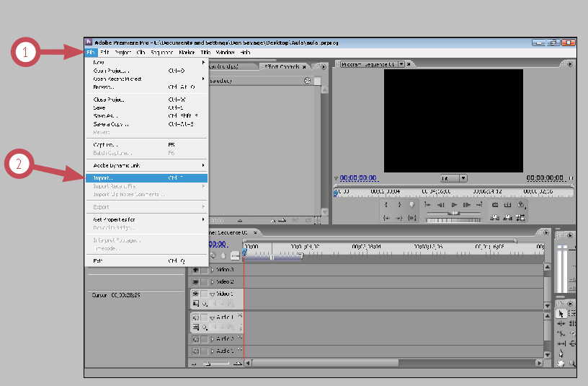Set In point in Program monitor
The width and height of the screenshot is (588, 386).
click(386, 205)
